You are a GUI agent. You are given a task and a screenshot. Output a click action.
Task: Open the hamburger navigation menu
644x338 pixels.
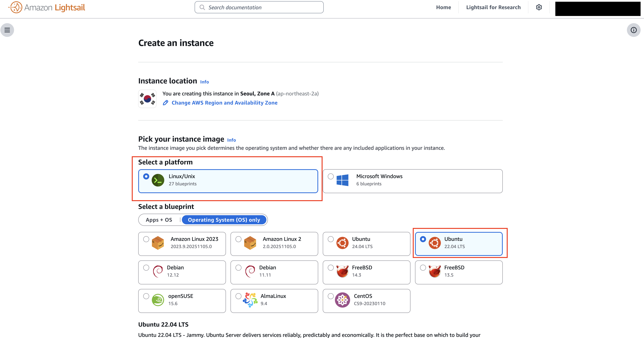(7, 30)
